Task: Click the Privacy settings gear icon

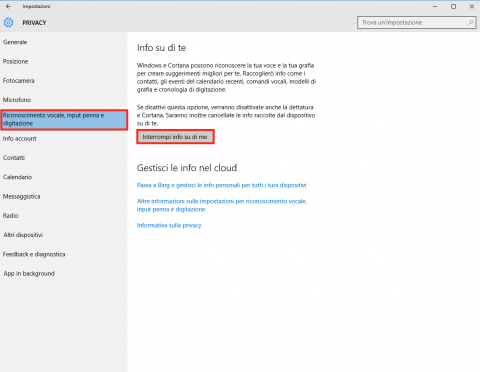Action: pyautogui.click(x=8, y=22)
